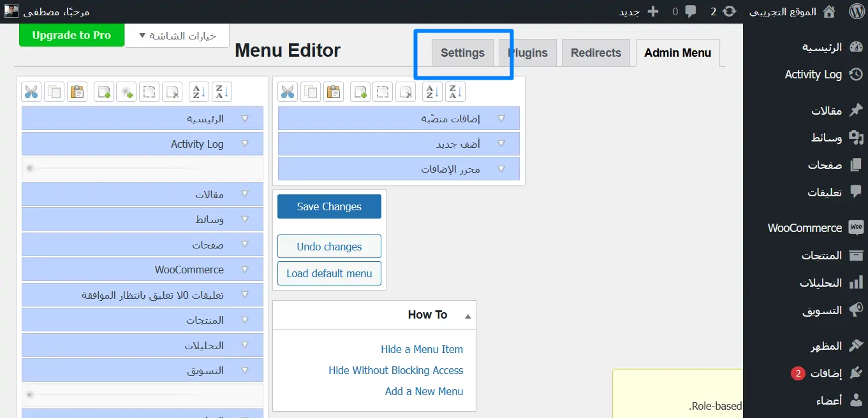Open the Redirects tab
The width and height of the screenshot is (868, 418).
(x=596, y=53)
